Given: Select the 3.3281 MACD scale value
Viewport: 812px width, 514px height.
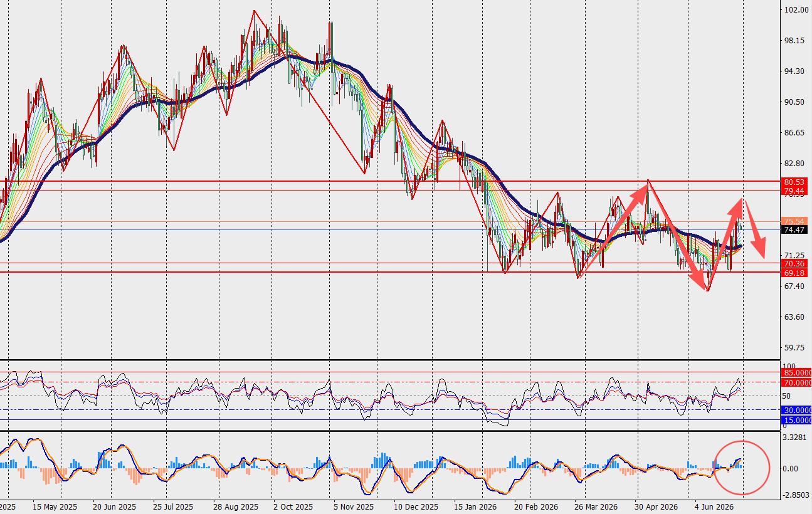Looking at the screenshot, I should click(795, 437).
